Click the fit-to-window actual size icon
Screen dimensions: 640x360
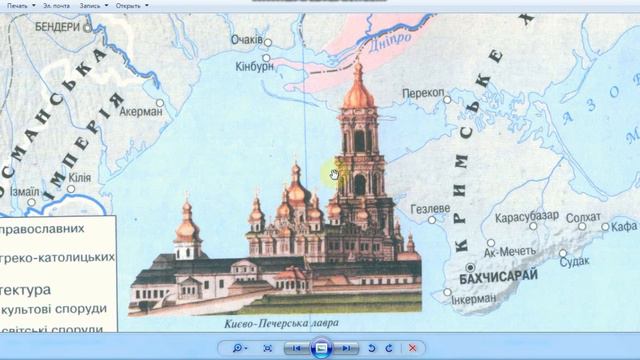click(x=268, y=348)
